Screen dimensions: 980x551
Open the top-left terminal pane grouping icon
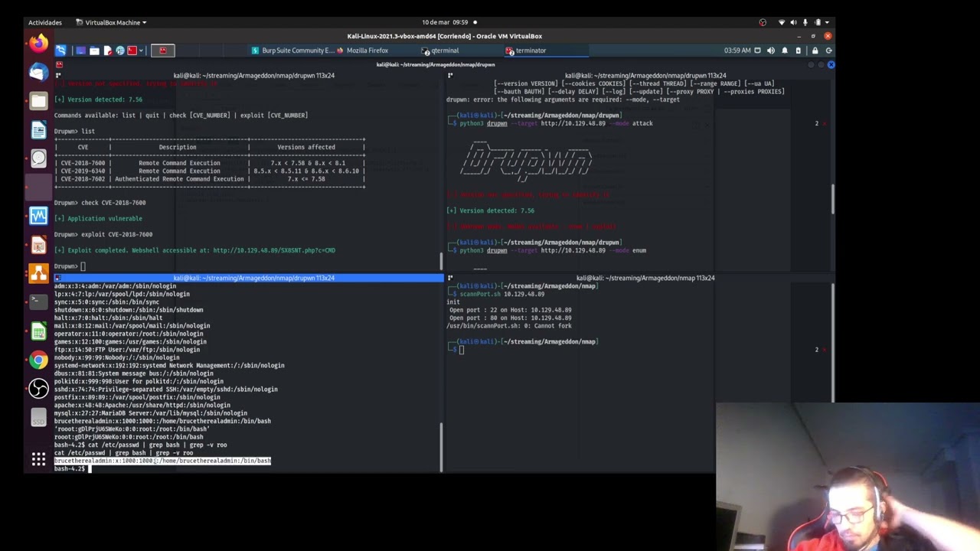[x=58, y=75]
